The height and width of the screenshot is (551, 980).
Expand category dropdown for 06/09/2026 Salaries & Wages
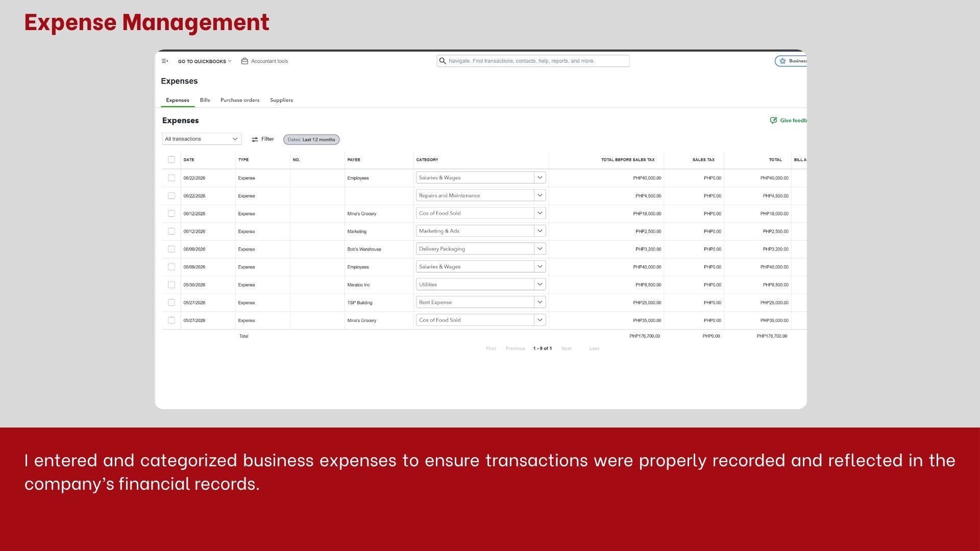coord(540,266)
